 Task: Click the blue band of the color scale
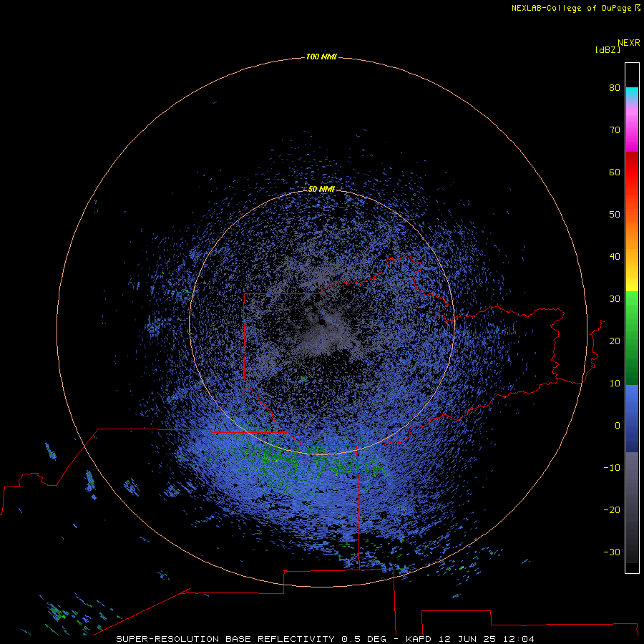[x=632, y=419]
